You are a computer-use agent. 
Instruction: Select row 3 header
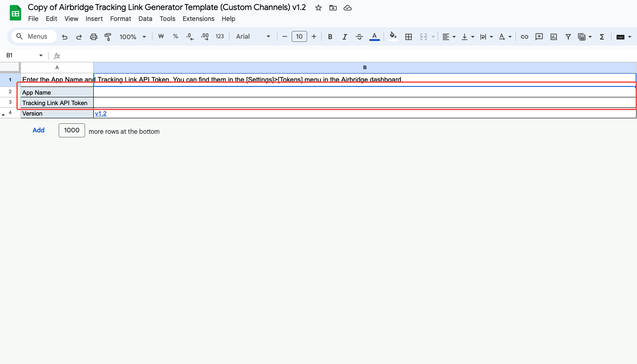(x=10, y=102)
